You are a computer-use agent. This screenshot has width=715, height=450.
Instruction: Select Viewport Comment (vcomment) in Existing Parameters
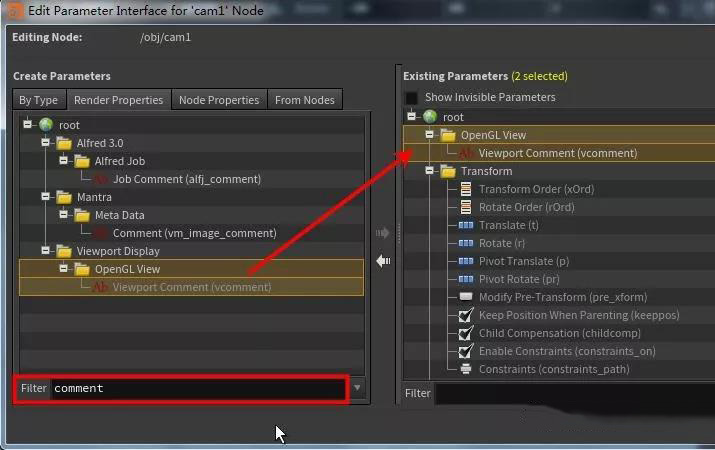(559, 153)
